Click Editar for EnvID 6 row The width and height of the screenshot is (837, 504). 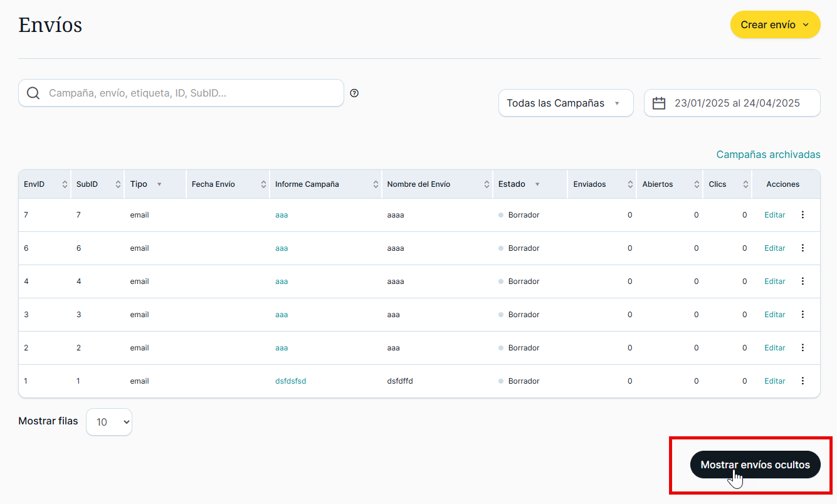point(774,248)
